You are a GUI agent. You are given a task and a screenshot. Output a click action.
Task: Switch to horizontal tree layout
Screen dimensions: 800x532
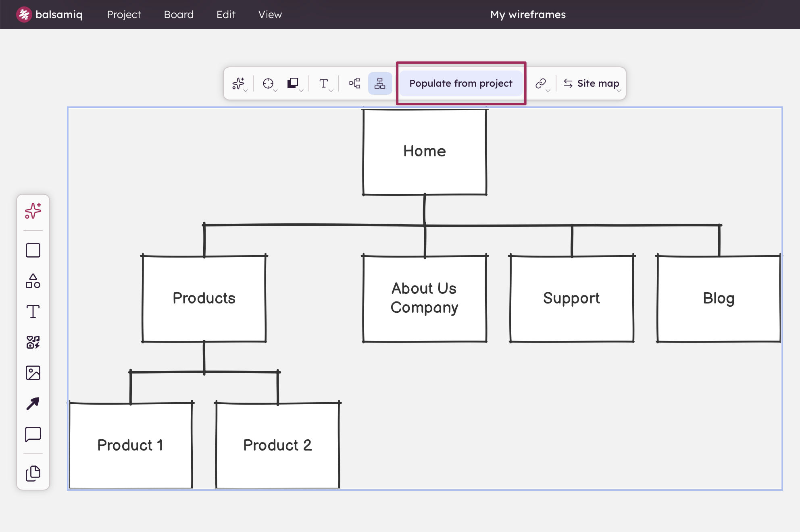[x=354, y=83]
